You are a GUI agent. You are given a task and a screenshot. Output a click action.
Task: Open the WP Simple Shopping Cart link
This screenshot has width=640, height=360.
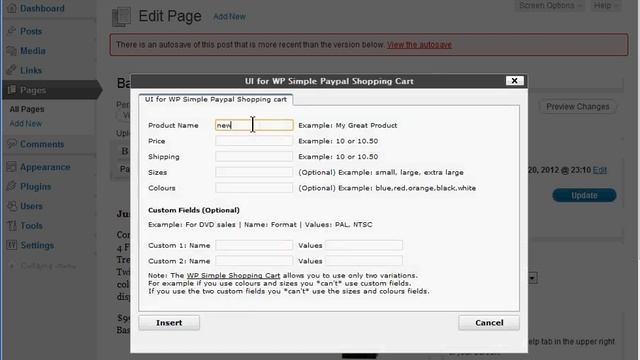[233, 276]
